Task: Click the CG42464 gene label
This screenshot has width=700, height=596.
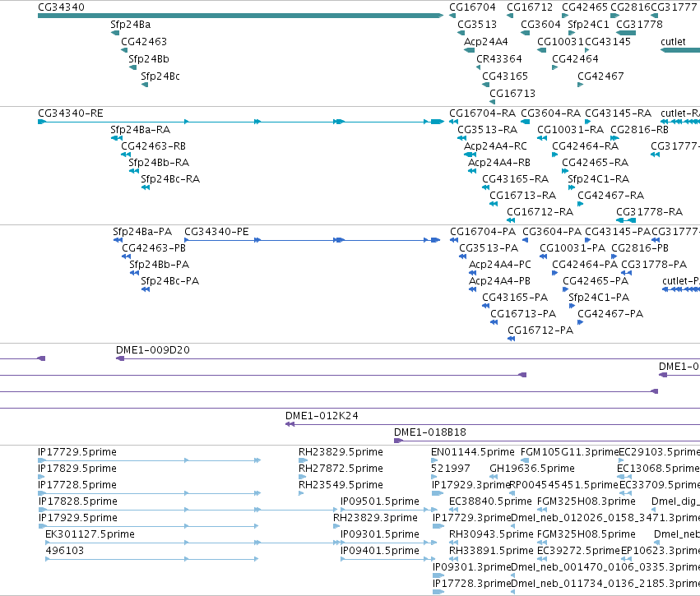Action: [576, 59]
